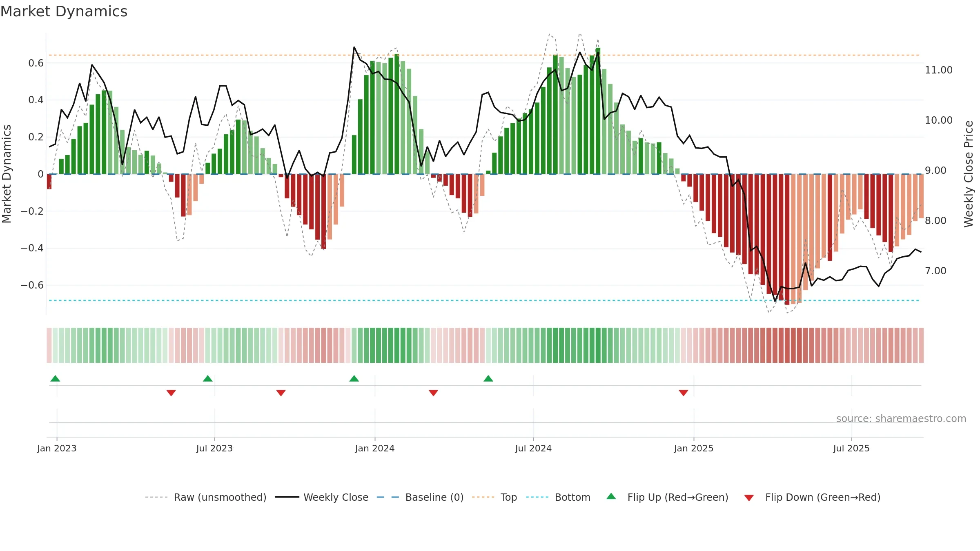
Task: Select the Flip Down marker around Mar 2024
Action: tap(433, 393)
